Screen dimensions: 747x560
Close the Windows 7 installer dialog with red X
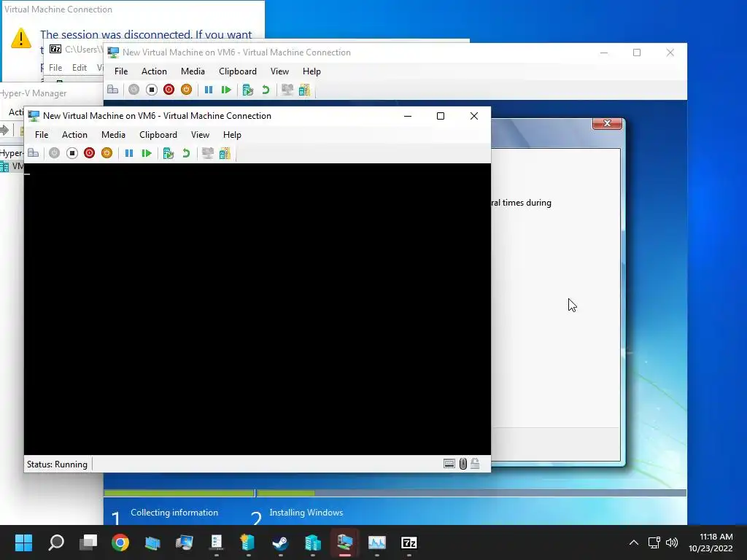click(x=607, y=123)
